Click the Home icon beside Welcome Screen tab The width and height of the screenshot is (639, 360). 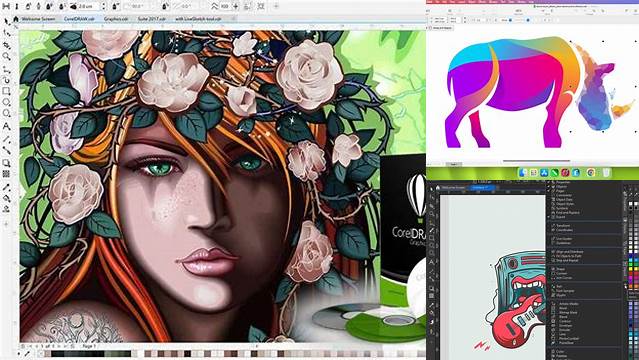tap(16, 19)
